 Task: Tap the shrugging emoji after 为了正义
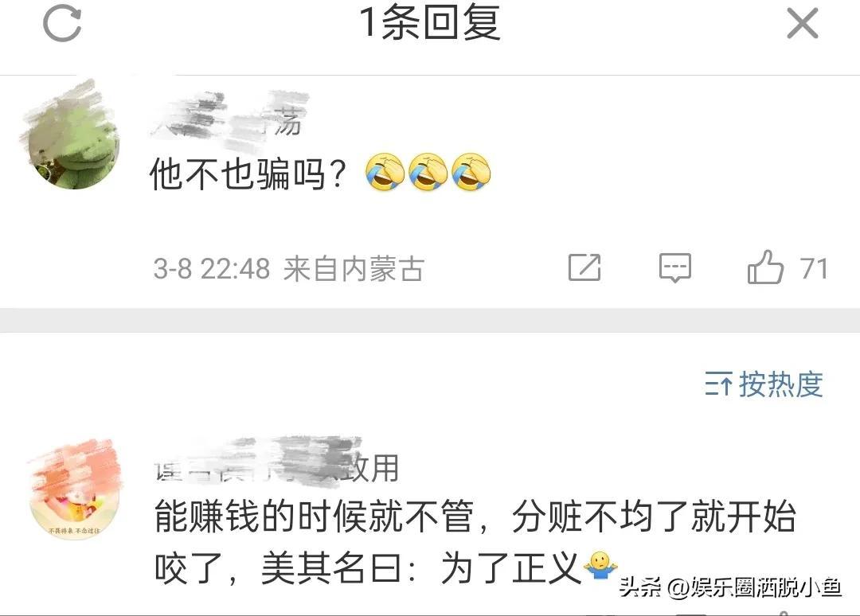pyautogui.click(x=600, y=566)
